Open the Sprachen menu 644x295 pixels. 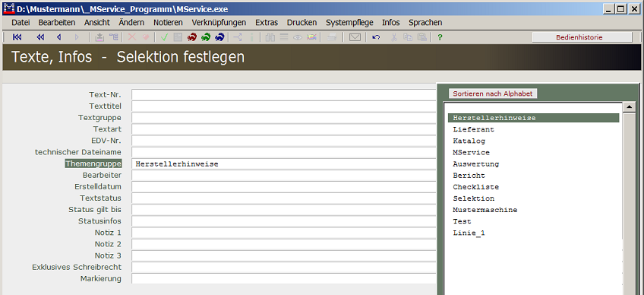(x=425, y=23)
